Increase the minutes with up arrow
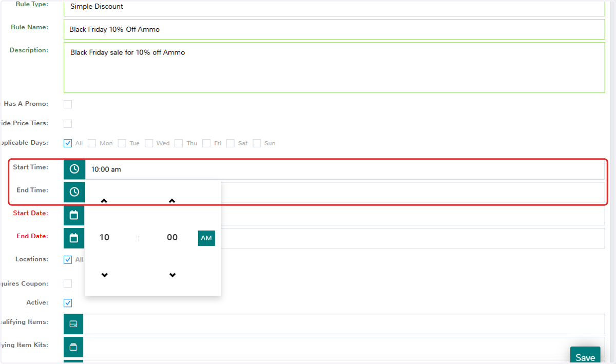This screenshot has width=616, height=364. click(x=172, y=201)
